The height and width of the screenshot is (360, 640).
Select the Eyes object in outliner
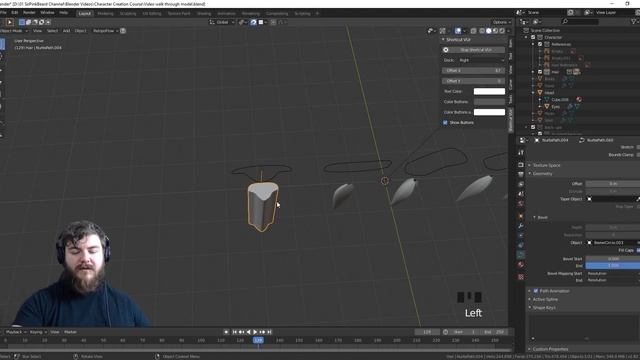click(x=556, y=107)
